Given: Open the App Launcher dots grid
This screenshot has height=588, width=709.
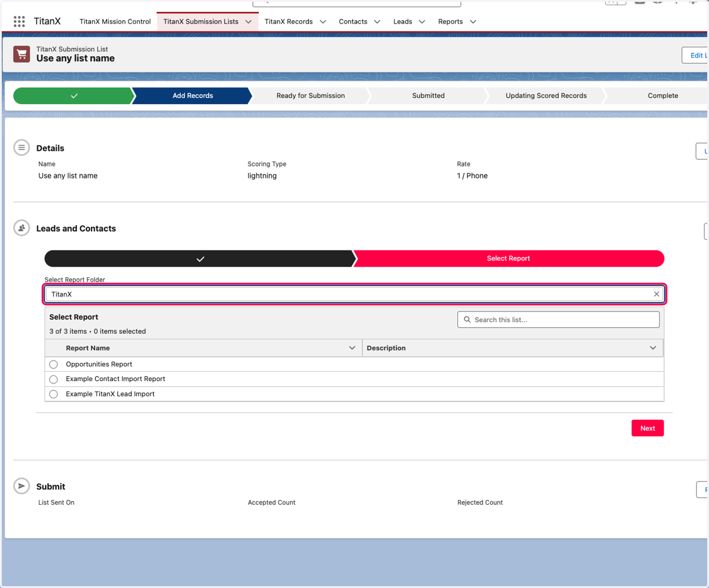Looking at the screenshot, I should 19,21.
